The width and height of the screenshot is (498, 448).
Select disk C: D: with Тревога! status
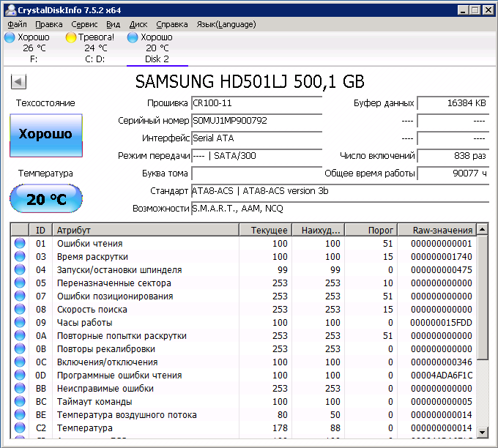point(95,48)
